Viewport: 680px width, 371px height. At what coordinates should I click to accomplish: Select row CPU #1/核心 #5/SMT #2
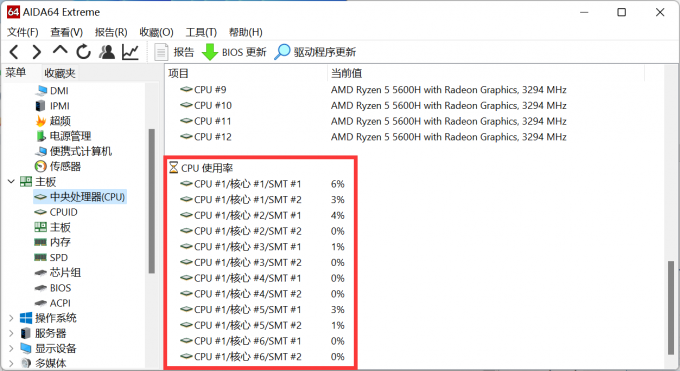pos(262,325)
